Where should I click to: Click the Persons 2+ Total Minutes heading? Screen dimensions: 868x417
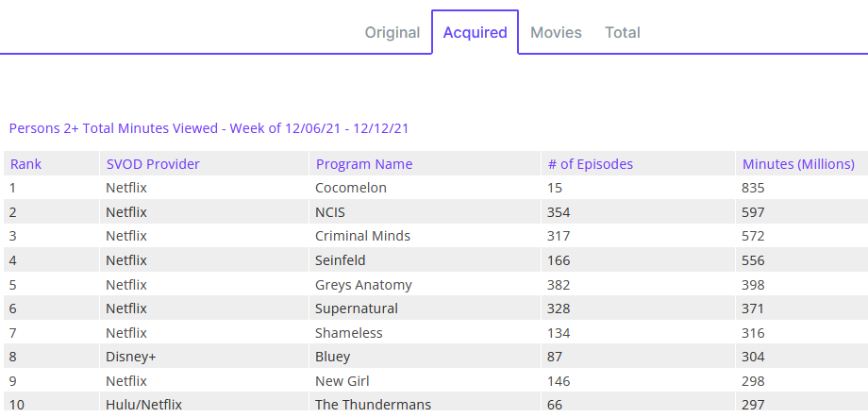tap(209, 128)
